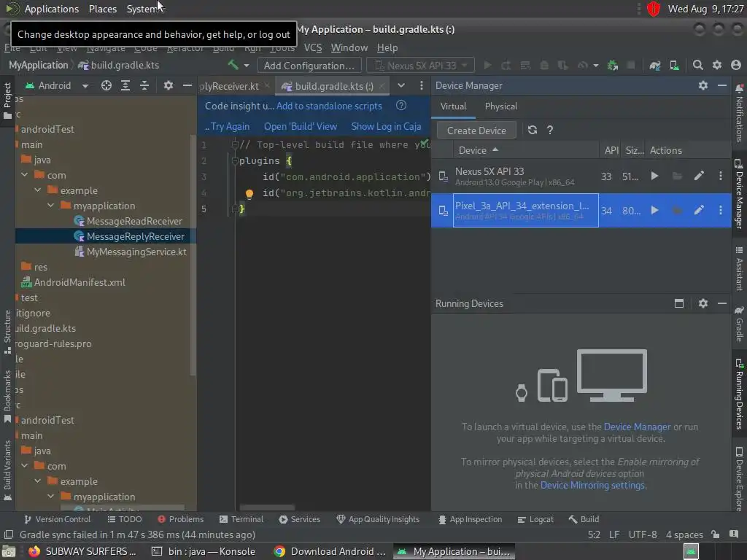The width and height of the screenshot is (747, 560).
Task: Open the Window menu
Action: [x=349, y=47]
